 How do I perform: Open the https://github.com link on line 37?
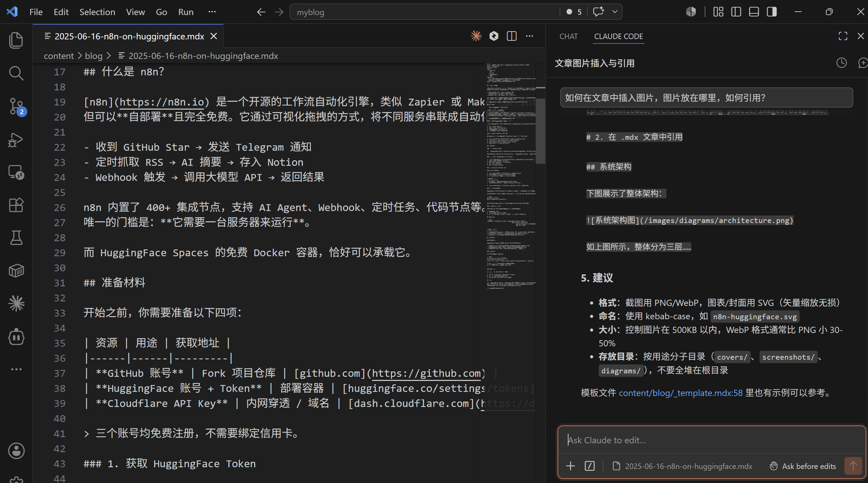426,373
